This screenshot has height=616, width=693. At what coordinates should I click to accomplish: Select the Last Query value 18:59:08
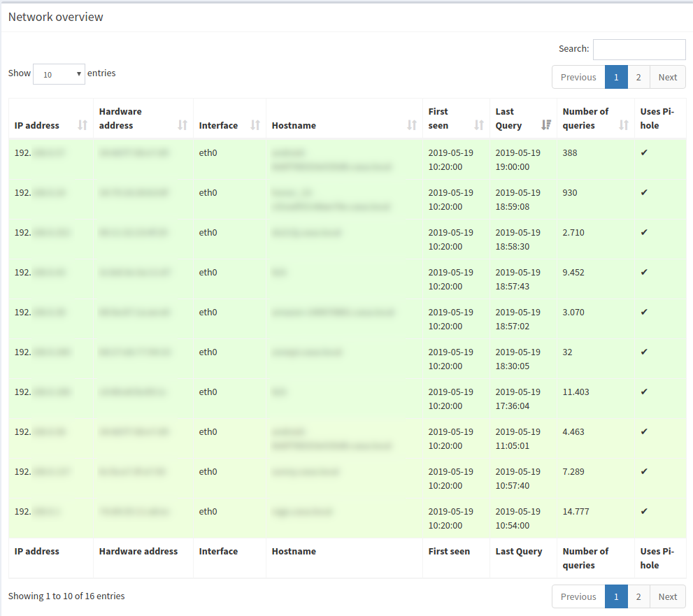(x=513, y=206)
